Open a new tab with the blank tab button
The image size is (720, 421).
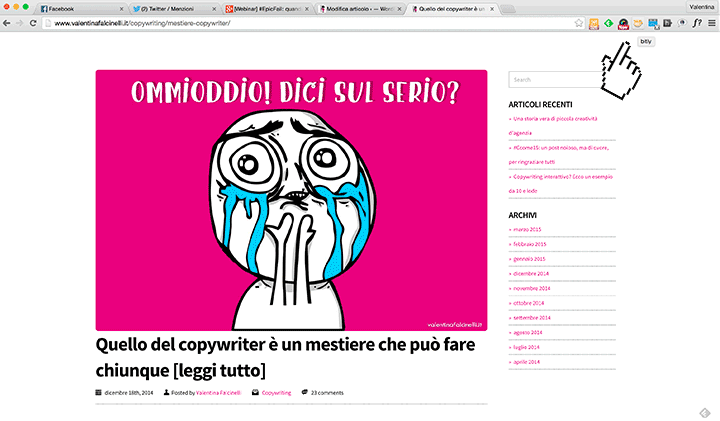pyautogui.click(x=508, y=9)
